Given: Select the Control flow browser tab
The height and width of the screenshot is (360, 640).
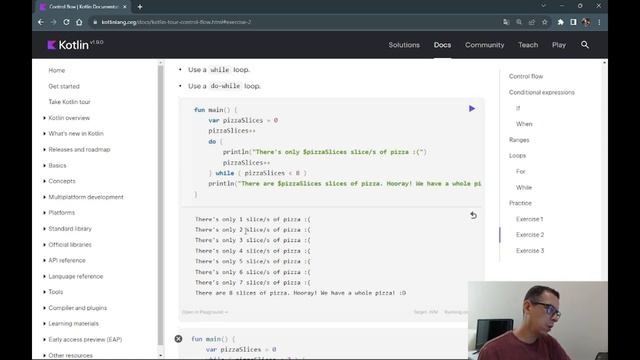Looking at the screenshot, I should click(83, 7).
